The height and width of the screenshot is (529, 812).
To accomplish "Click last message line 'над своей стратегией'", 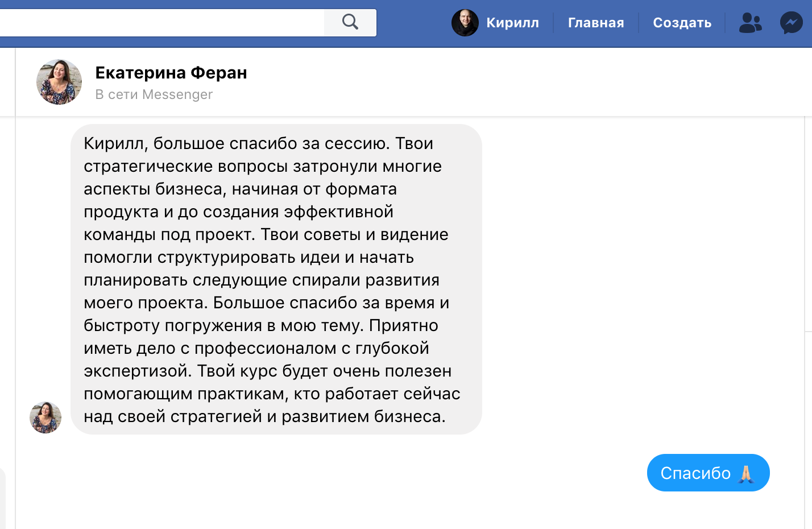I will [x=264, y=416].
